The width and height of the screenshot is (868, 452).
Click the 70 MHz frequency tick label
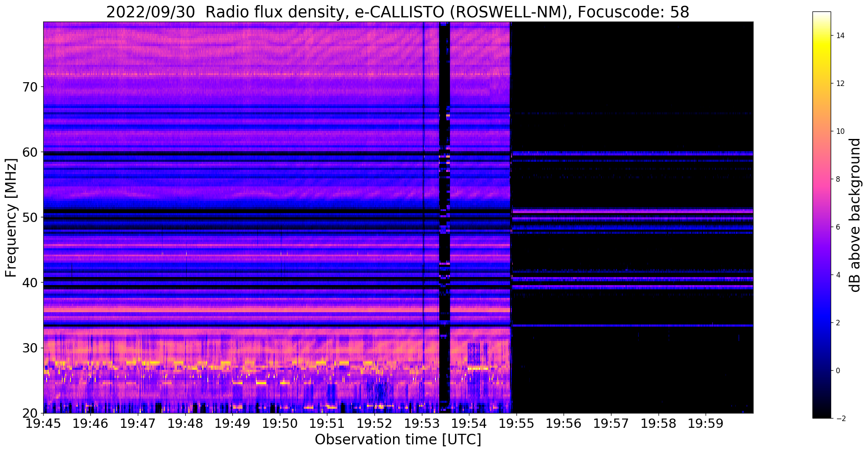pos(30,87)
